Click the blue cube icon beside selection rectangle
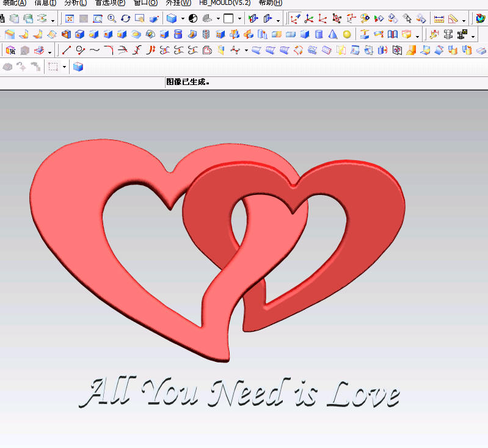The height and width of the screenshot is (448, 488). (x=78, y=67)
